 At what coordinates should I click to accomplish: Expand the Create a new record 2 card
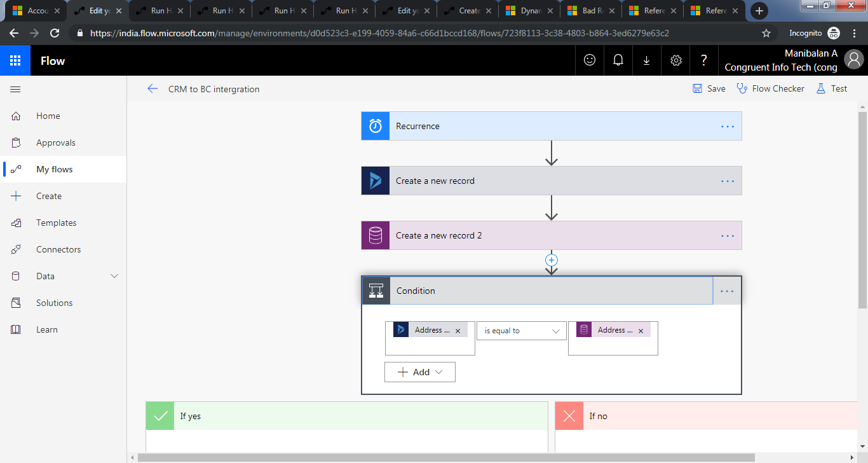(x=552, y=235)
